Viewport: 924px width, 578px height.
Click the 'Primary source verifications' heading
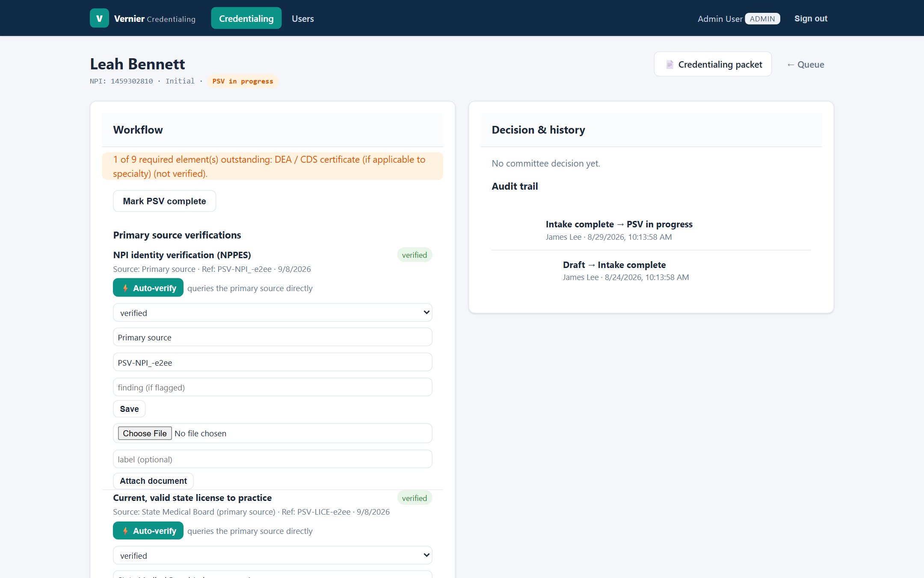pyautogui.click(x=177, y=235)
